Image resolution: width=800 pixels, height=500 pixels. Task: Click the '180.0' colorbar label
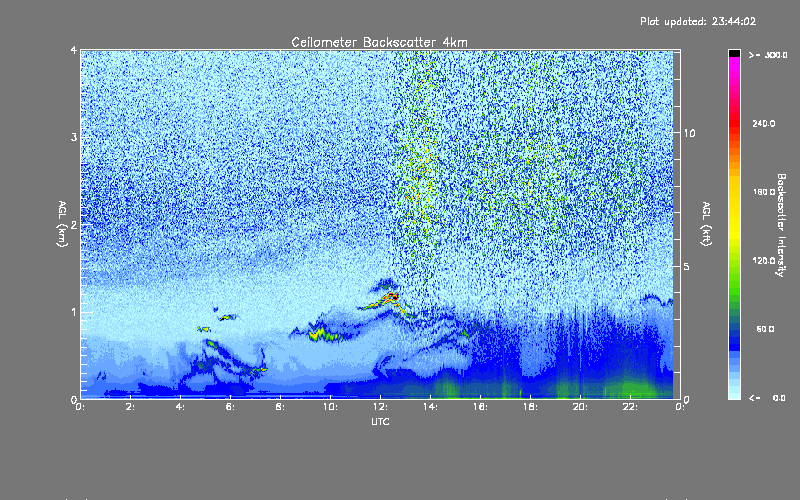pyautogui.click(x=764, y=192)
